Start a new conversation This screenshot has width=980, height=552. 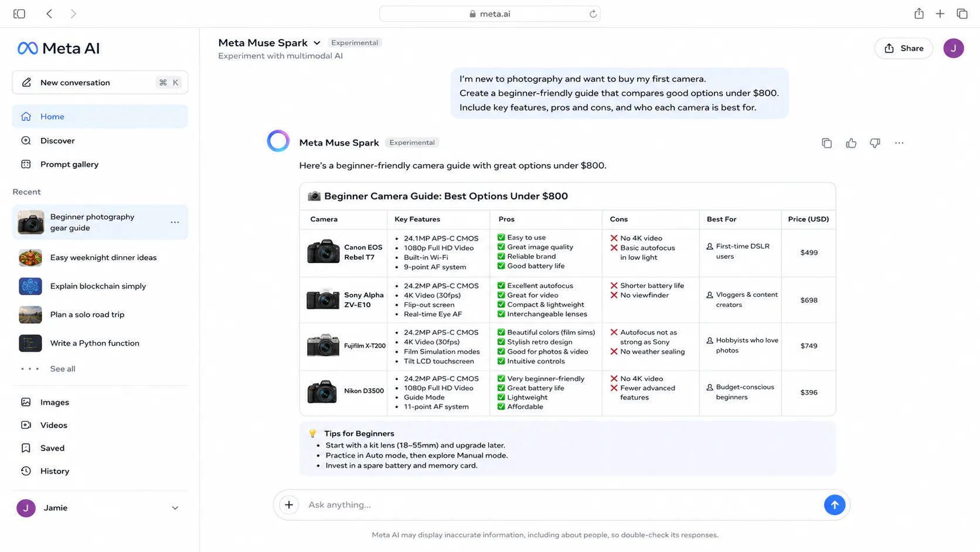tap(100, 83)
